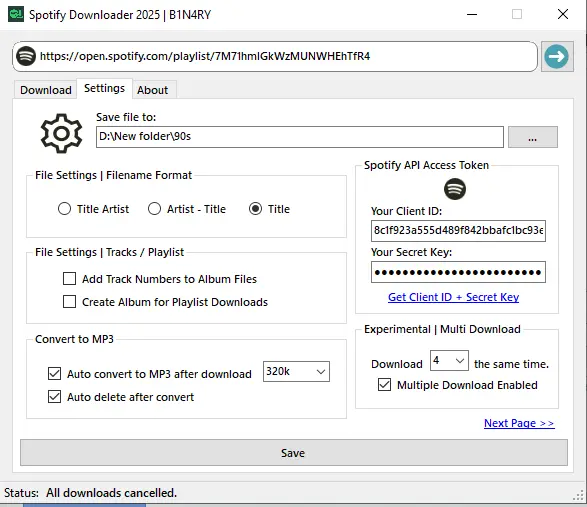The width and height of the screenshot is (587, 507).
Task: Click the Save button
Action: (294, 453)
